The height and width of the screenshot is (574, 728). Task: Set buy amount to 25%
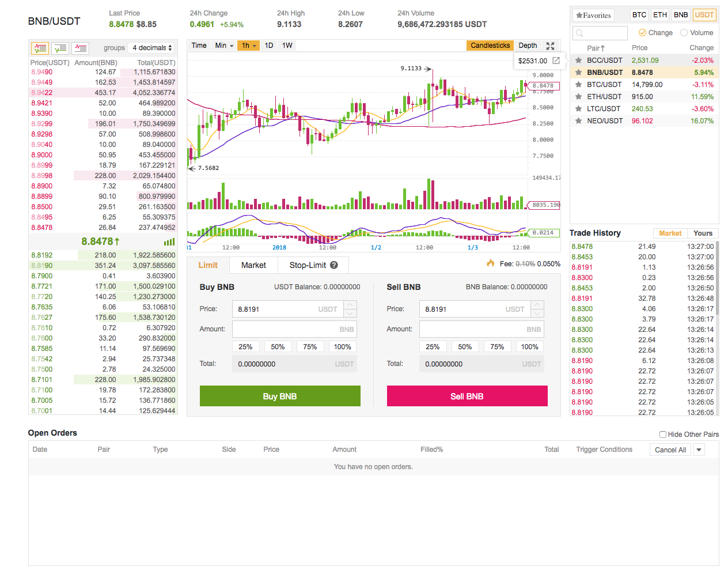(245, 347)
